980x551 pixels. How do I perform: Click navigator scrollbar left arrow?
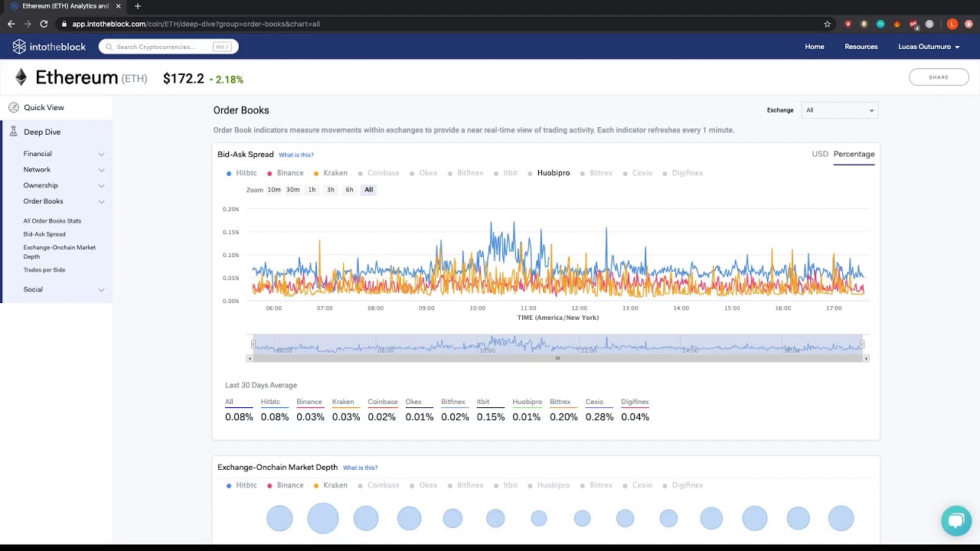[250, 358]
